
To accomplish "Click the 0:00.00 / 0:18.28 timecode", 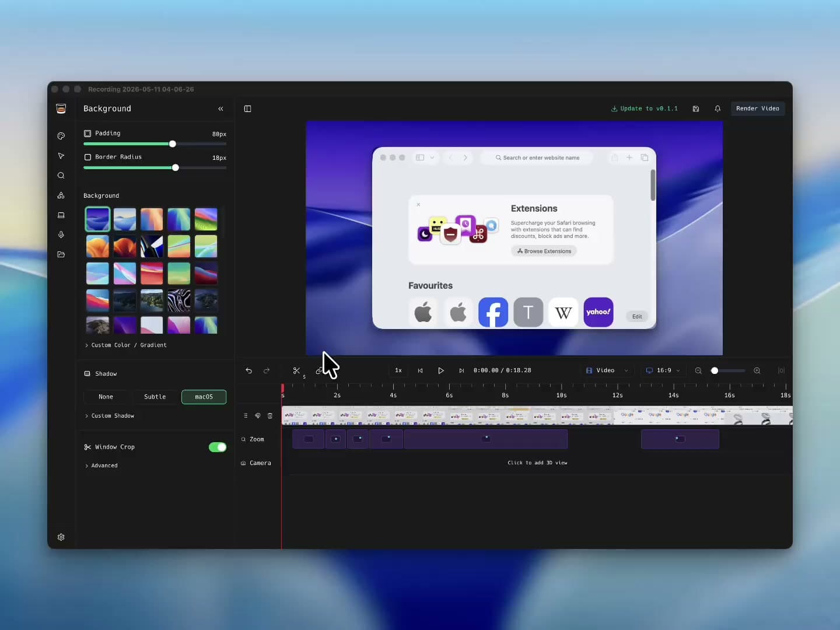I will pyautogui.click(x=502, y=370).
